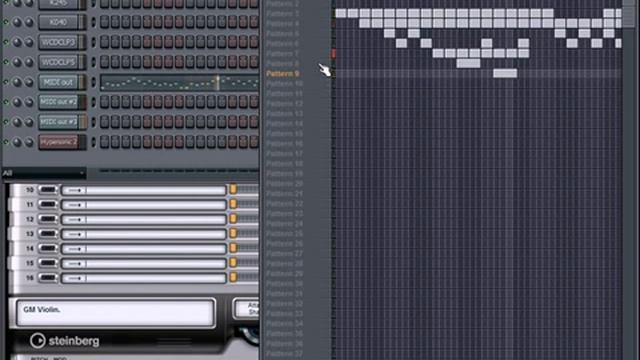Image resolution: width=640 pixels, height=360 pixels.
Task: Click slot number 16 in Hypersonic
Action: point(30,278)
